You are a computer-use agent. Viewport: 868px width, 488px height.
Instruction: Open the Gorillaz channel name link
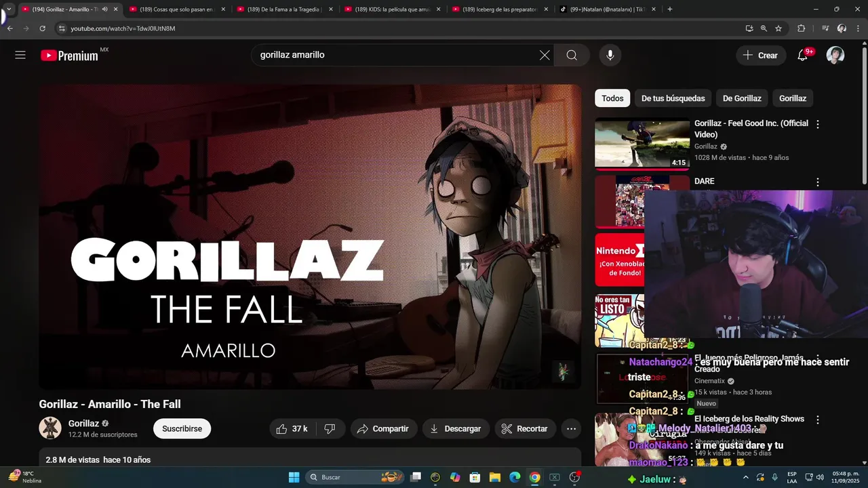(x=83, y=424)
